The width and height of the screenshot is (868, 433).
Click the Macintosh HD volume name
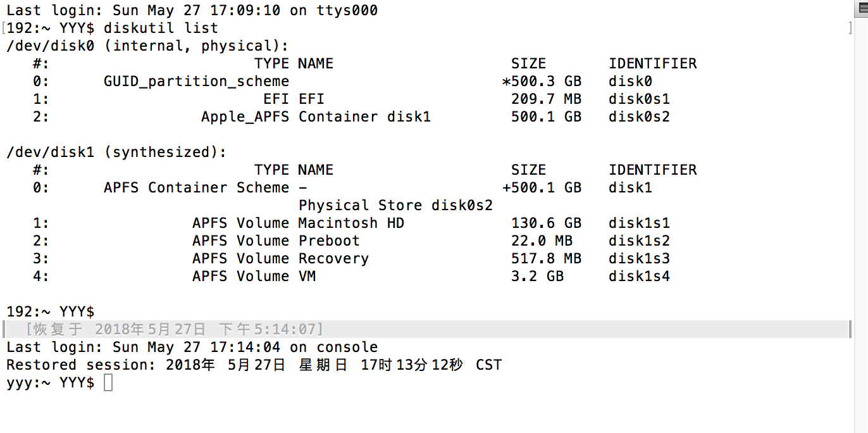(351, 223)
